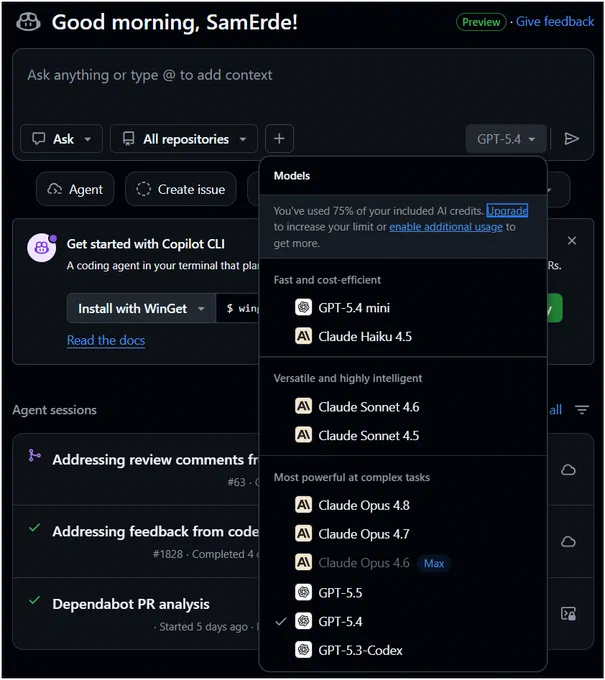The image size is (605, 680).
Task: Open the Read the docs link
Action: coord(106,340)
